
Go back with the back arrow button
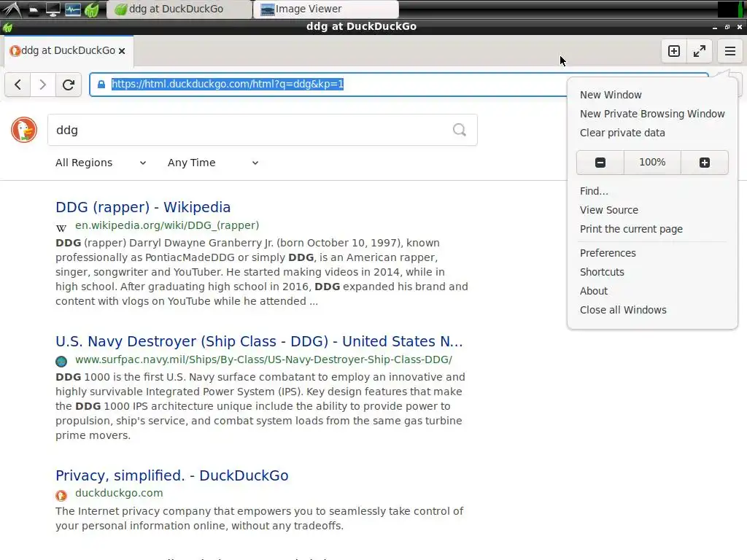coord(18,85)
